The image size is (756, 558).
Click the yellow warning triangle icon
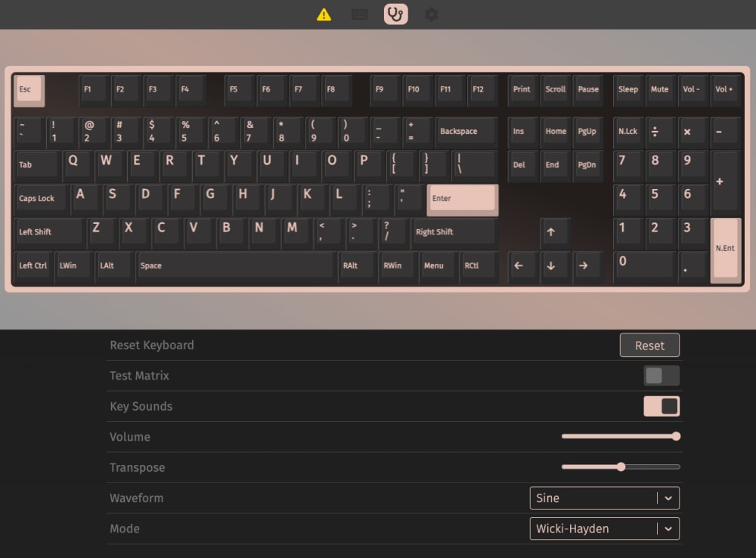[x=324, y=15]
